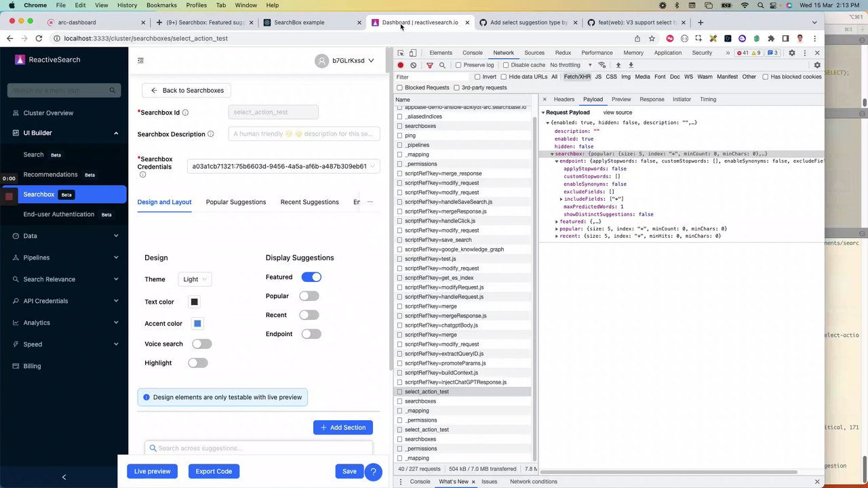Toggle the network filter funnel icon
Screen dimensions: 868x488
tap(430, 65)
